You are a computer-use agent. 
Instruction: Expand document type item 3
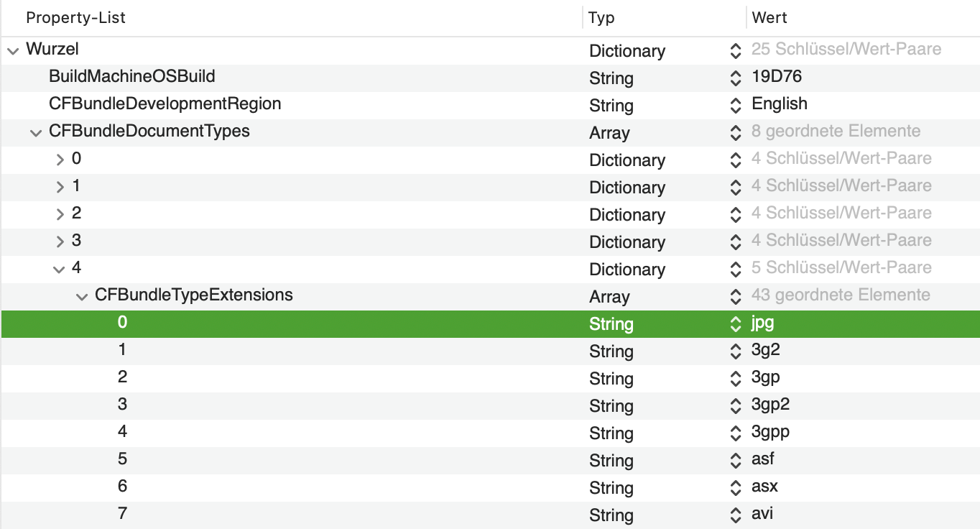(60, 241)
